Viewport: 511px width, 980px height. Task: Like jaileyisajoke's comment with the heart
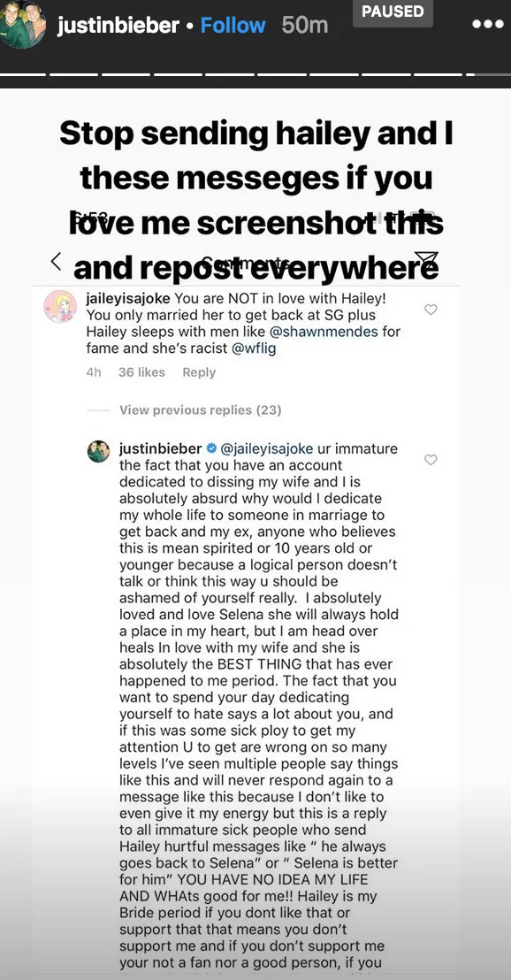(431, 310)
